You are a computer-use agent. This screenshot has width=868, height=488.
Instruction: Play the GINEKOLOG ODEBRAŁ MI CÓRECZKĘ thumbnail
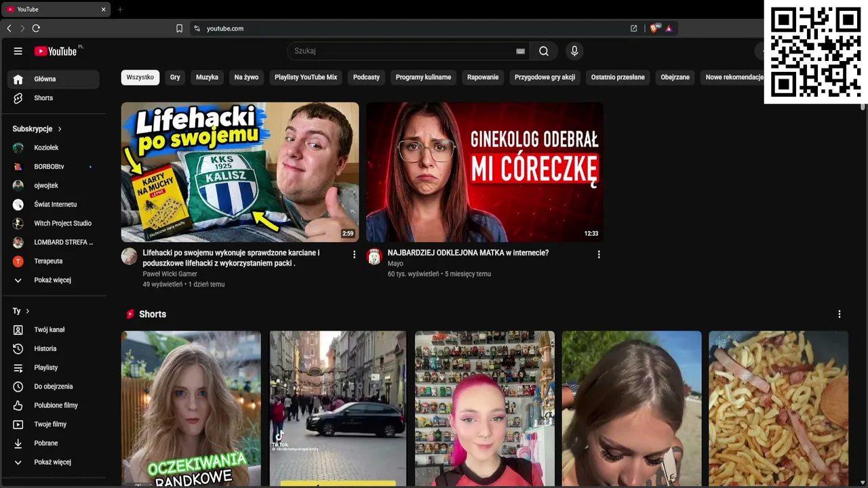(x=485, y=172)
